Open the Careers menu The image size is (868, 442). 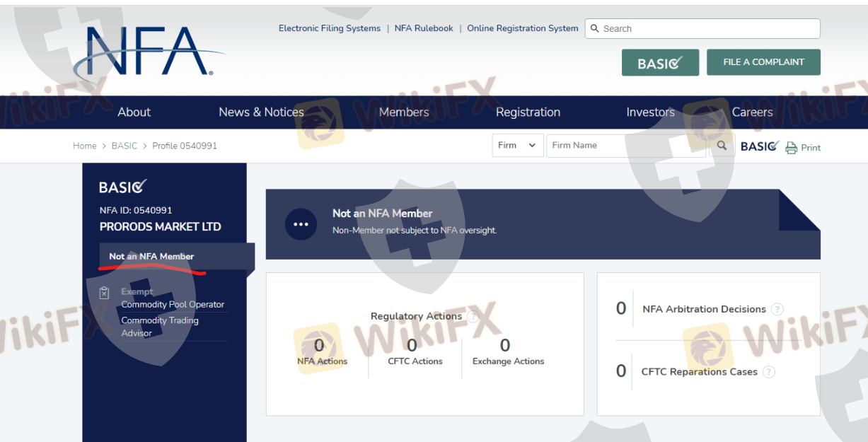[752, 112]
